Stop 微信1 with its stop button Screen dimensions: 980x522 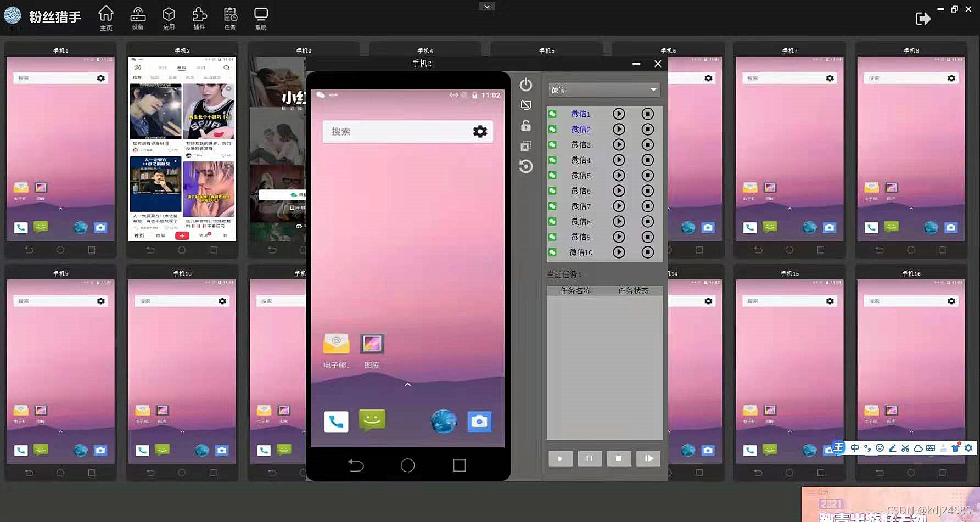pyautogui.click(x=648, y=114)
